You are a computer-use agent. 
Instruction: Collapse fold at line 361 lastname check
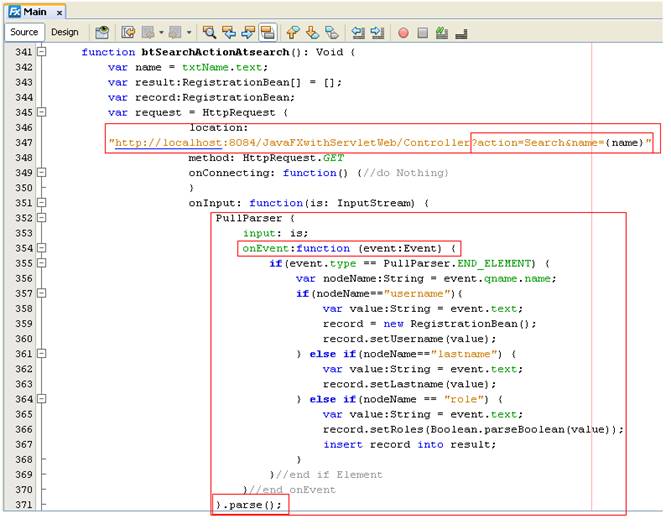(42, 354)
